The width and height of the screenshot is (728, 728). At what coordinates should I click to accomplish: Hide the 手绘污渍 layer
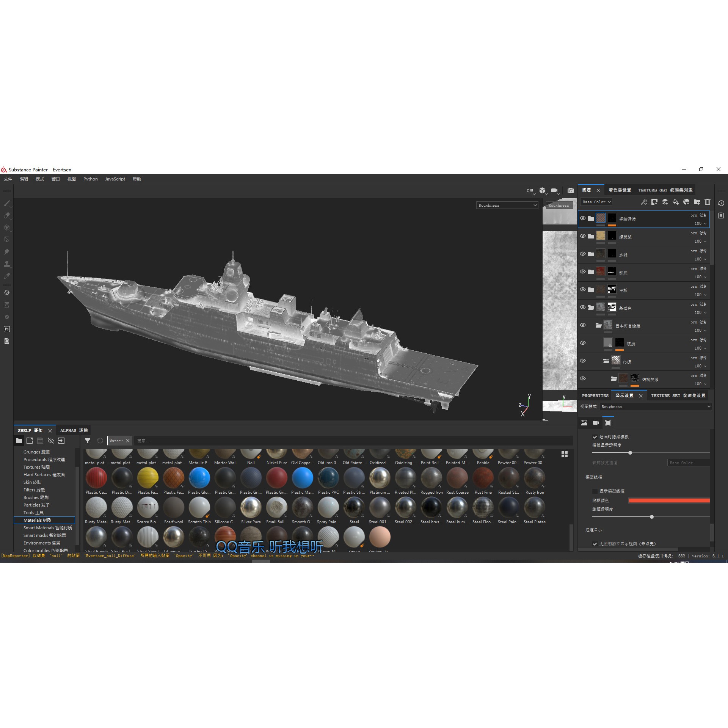tap(583, 218)
